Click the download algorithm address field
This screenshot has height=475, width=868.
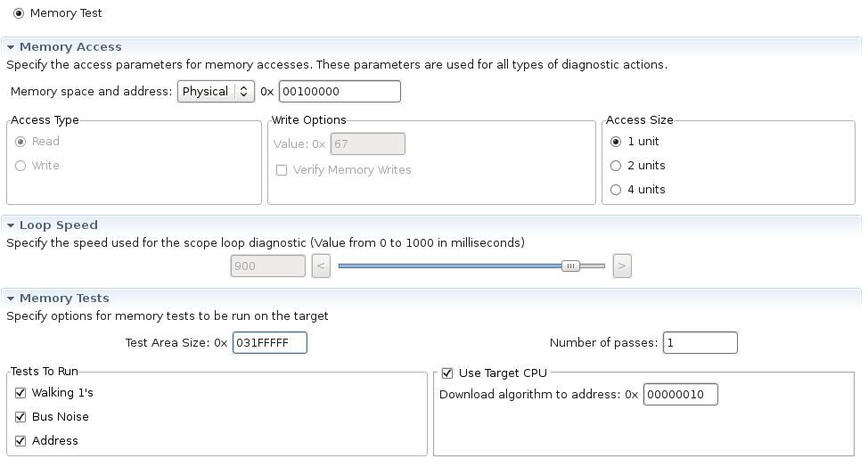pos(680,395)
